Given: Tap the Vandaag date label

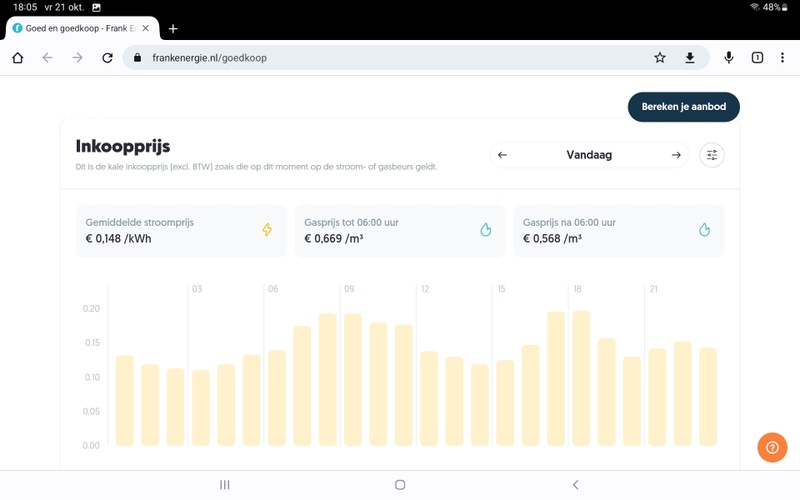Looking at the screenshot, I should (589, 155).
